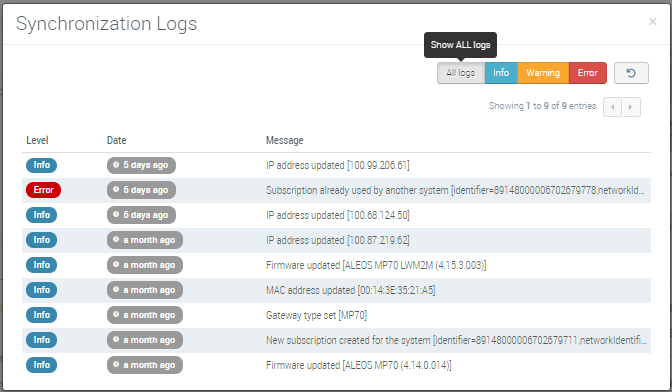The image size is (672, 392).
Task: Filter logs by Warning level
Action: [543, 73]
